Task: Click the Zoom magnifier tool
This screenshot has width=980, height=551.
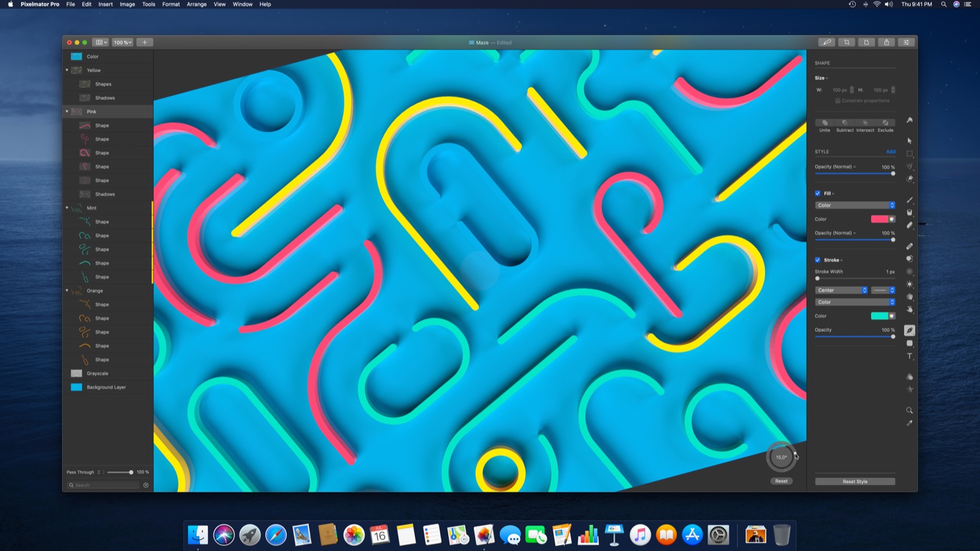Action: [909, 410]
